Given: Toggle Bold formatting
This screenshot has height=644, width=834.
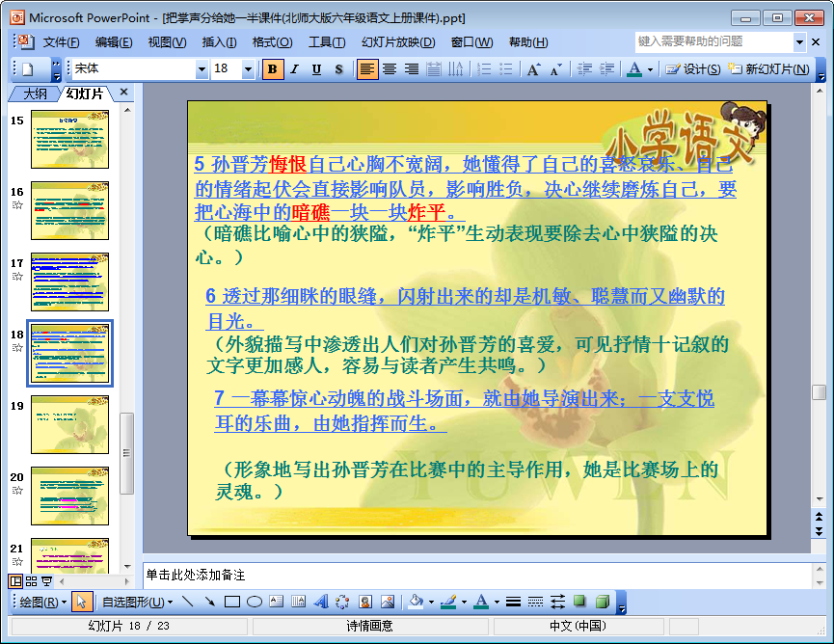Looking at the screenshot, I should coord(272,69).
